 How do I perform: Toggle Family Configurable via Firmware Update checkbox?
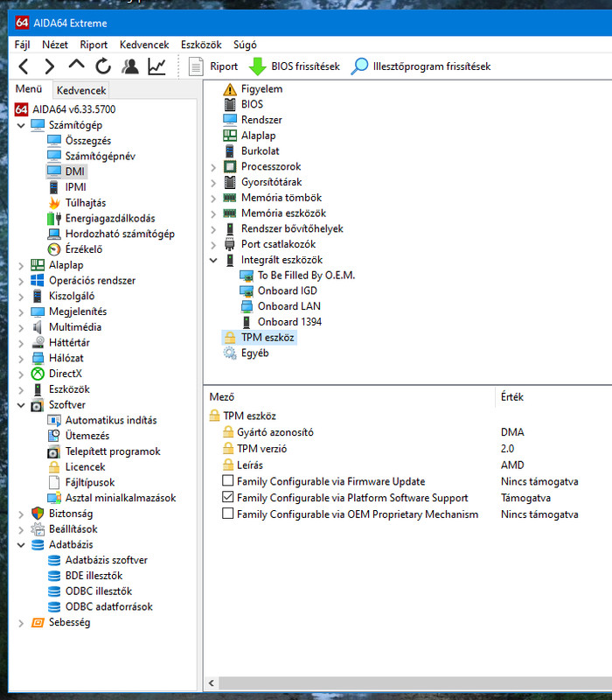pos(227,480)
